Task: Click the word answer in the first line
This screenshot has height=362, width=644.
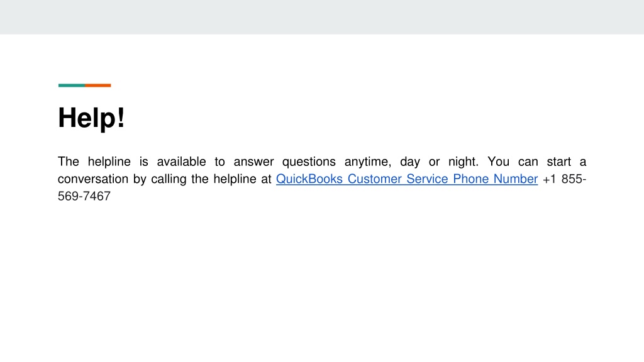Action: tap(254, 162)
